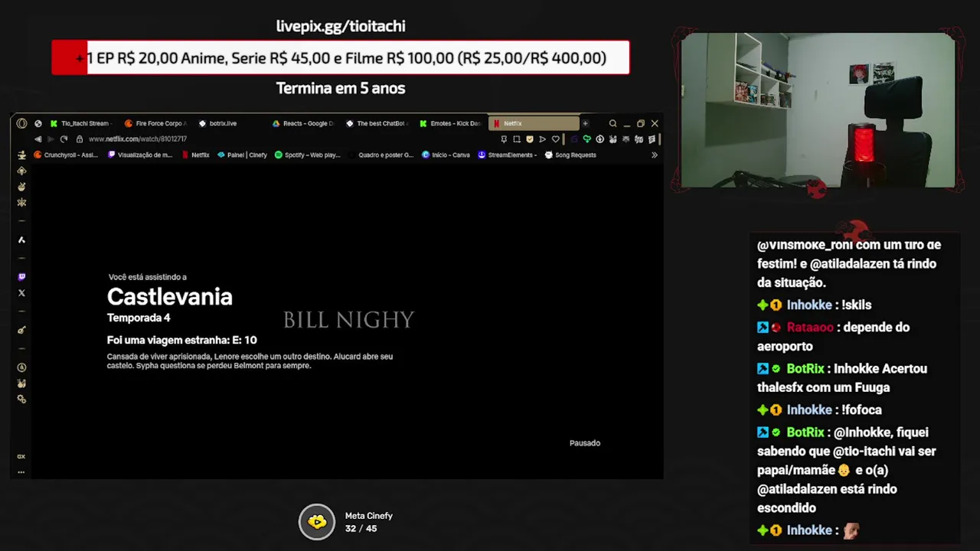The width and height of the screenshot is (980, 551).
Task: Open the Visualização de m... Twitch bookmark
Action: [x=140, y=155]
